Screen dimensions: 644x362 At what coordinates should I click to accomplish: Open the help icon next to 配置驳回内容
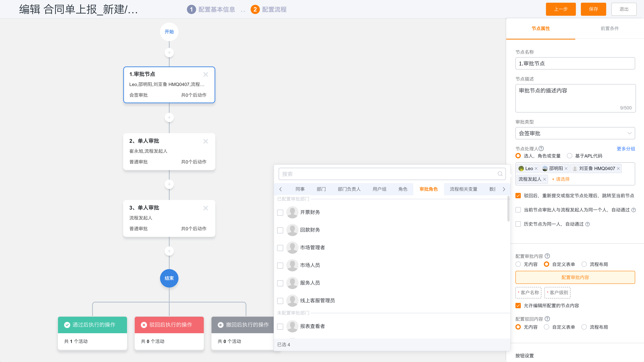click(547, 318)
